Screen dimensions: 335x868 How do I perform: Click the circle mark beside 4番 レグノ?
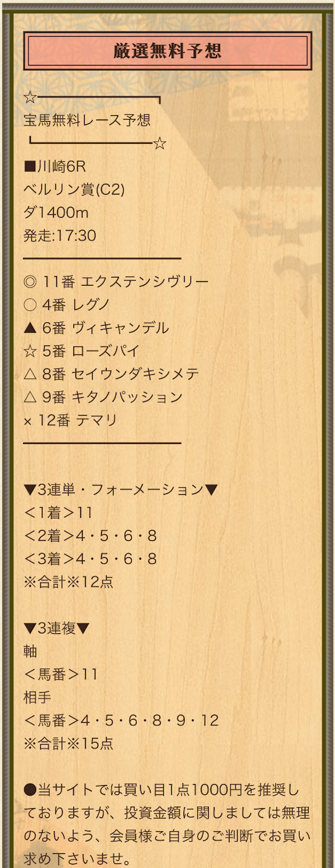[x=30, y=305]
